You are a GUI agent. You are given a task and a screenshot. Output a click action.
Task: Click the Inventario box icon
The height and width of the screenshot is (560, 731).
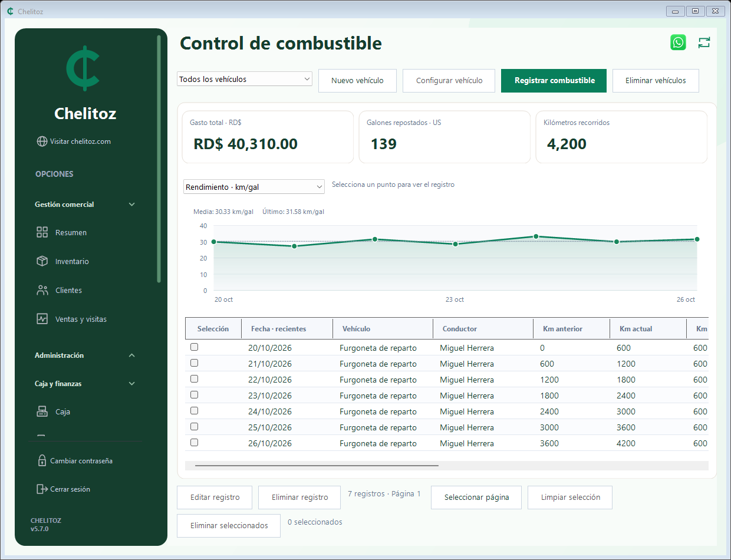[x=42, y=261]
